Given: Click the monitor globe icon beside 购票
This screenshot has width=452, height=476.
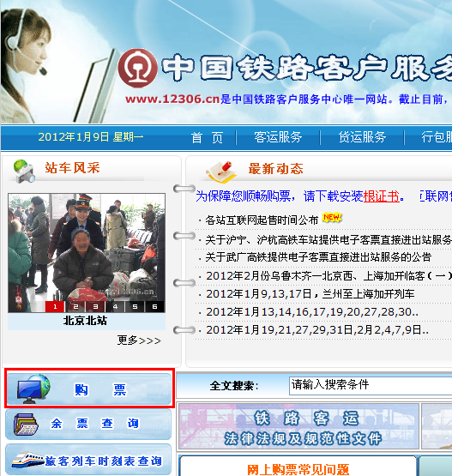Looking at the screenshot, I should 33,389.
